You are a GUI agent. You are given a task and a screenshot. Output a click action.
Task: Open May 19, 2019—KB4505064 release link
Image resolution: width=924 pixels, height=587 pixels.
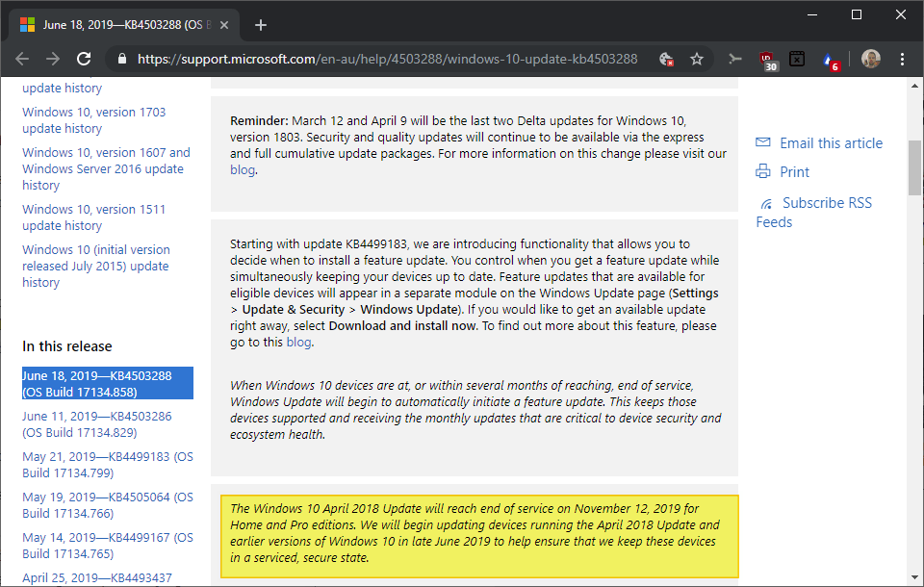[107, 505]
